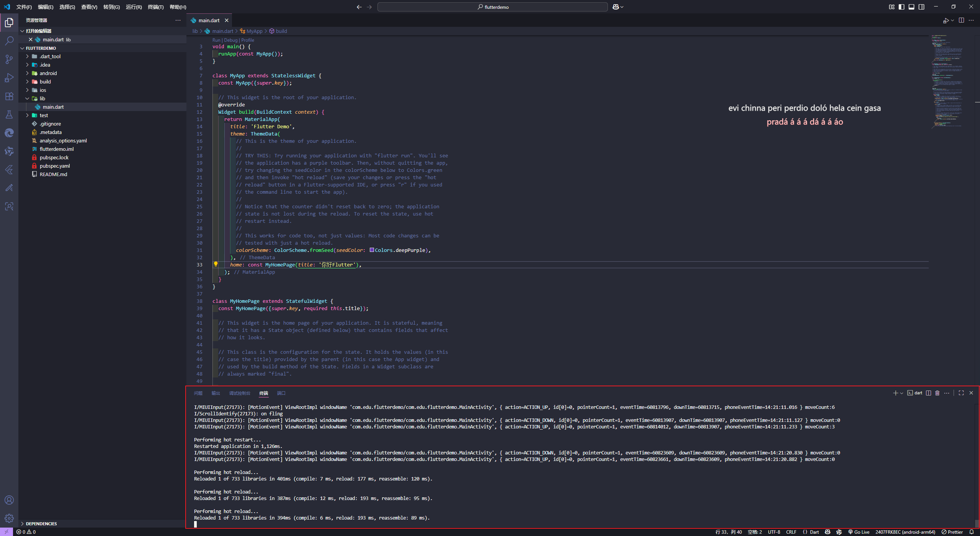Click the Manage settings gear icon

pyautogui.click(x=9, y=518)
